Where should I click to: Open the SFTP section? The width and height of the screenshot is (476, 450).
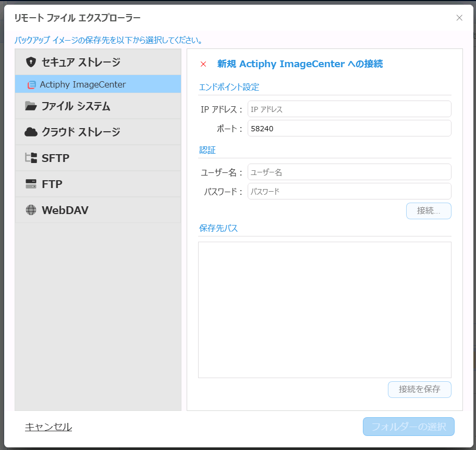click(55, 158)
